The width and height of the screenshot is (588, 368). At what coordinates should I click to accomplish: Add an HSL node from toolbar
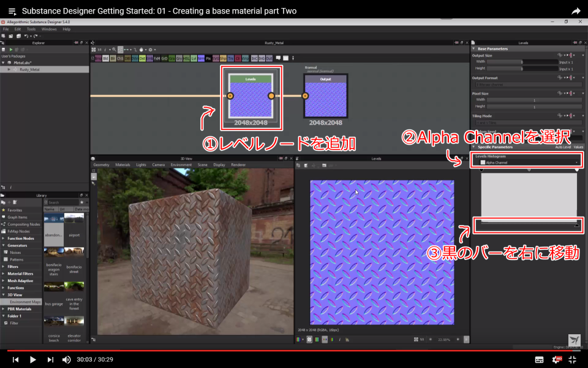tap(186, 59)
